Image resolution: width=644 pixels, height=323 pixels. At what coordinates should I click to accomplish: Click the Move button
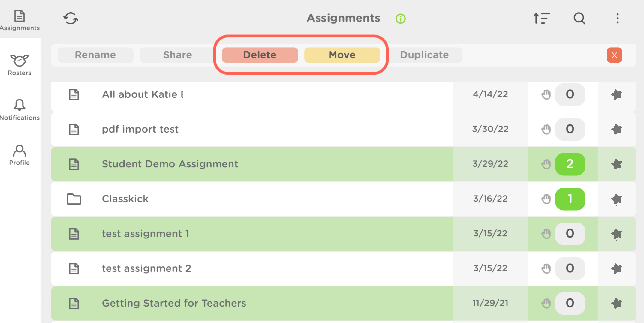(x=342, y=55)
